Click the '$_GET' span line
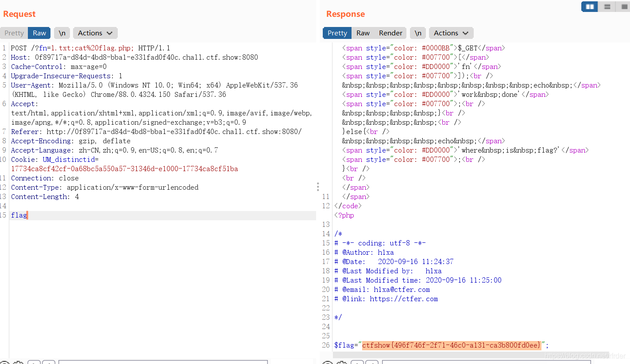630x364 pixels. pyautogui.click(x=424, y=48)
